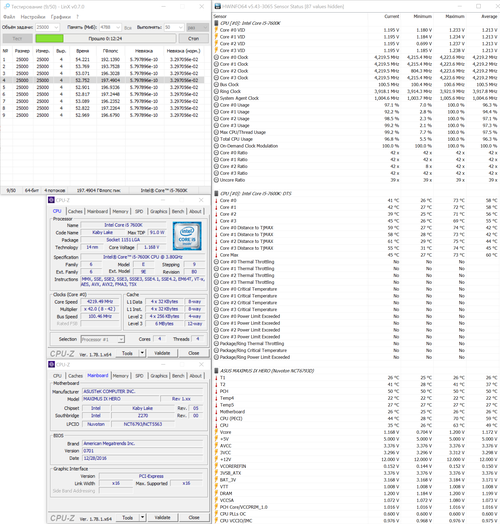This screenshot has height=524, width=500.
Task: Switch to Graphics tab in lower CPU-Z
Action: coord(159,376)
